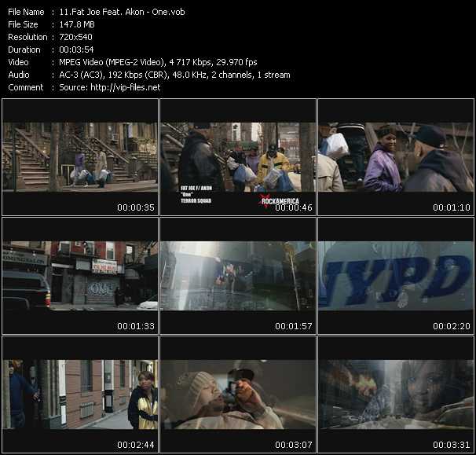Click the thumbnail timestamped 00:01:10

coord(396,156)
